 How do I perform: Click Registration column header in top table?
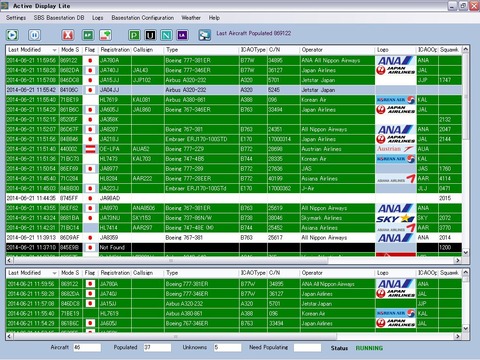(x=115, y=50)
